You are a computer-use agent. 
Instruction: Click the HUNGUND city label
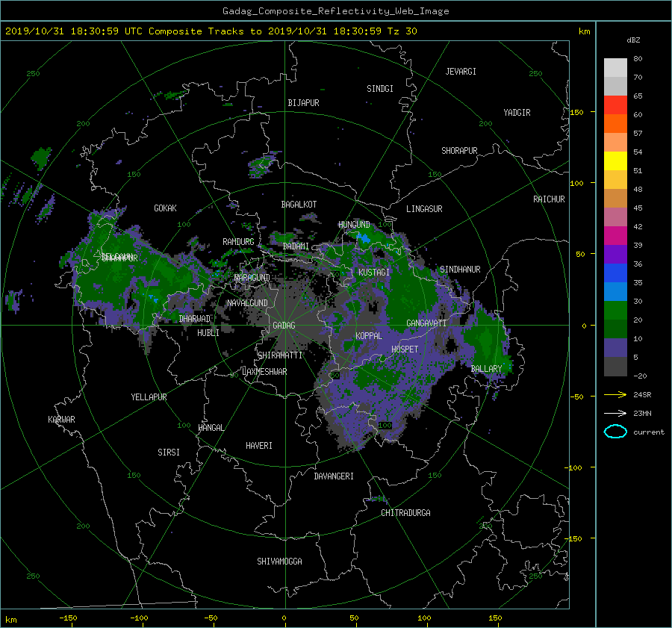(x=354, y=225)
